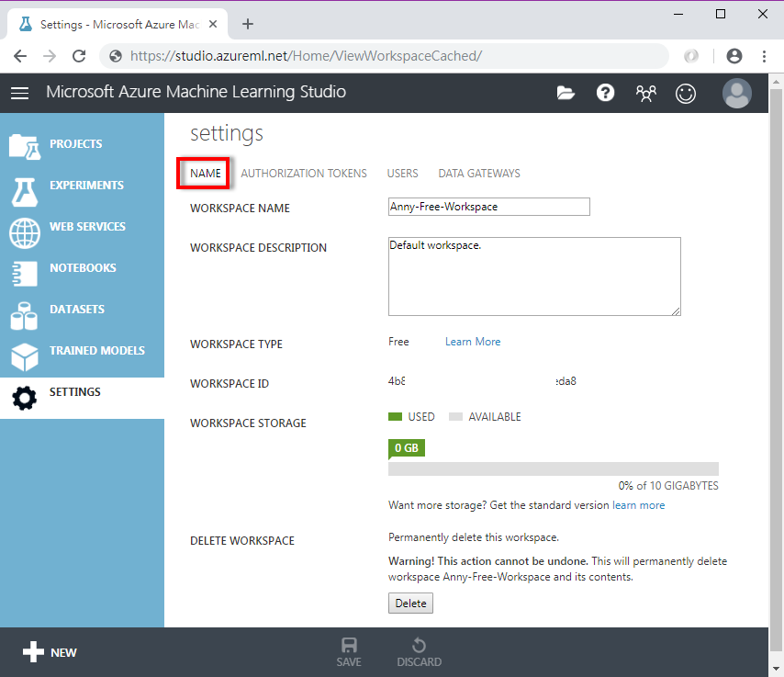Go back in the browser

pos(20,56)
